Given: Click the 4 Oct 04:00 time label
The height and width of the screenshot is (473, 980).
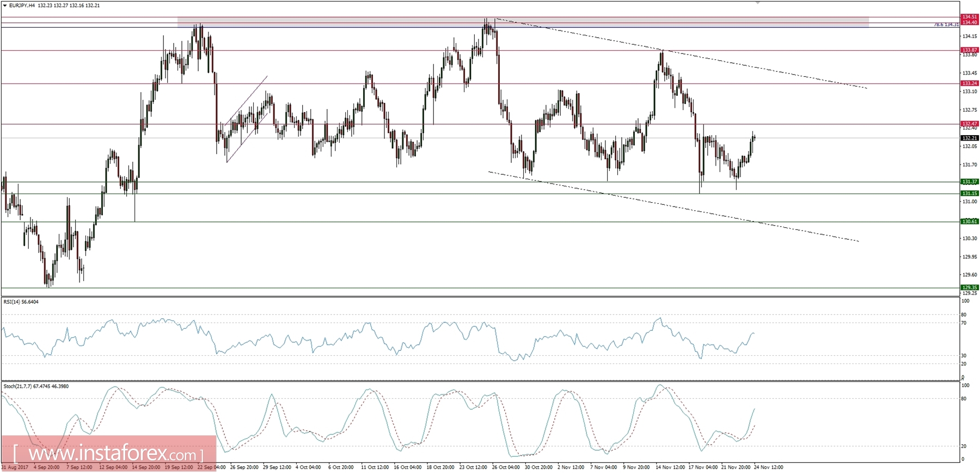Looking at the screenshot, I should (x=308, y=467).
